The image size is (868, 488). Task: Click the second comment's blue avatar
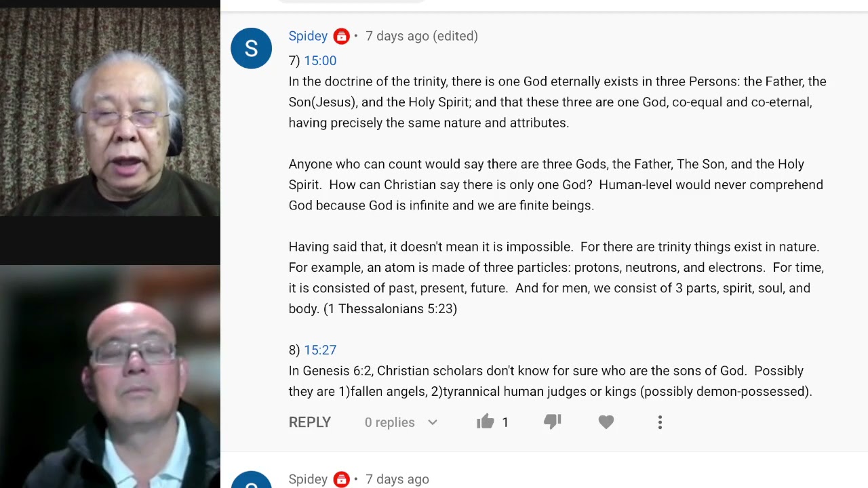[251, 480]
